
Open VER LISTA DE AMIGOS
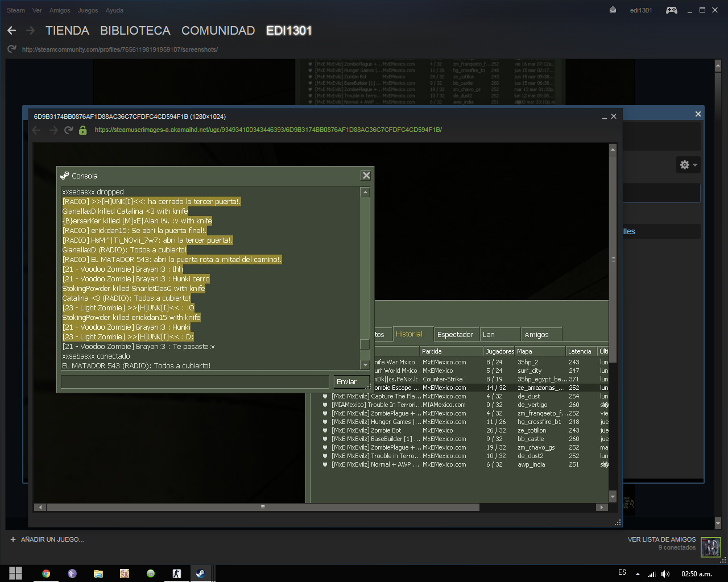(661, 539)
